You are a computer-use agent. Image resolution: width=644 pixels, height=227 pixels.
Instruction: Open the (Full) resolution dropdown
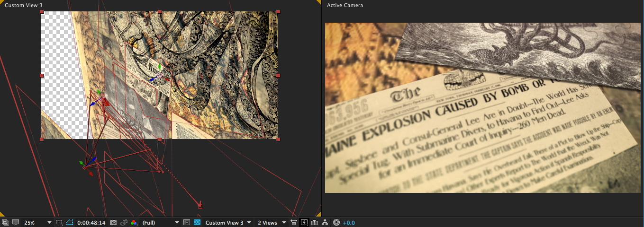click(161, 222)
